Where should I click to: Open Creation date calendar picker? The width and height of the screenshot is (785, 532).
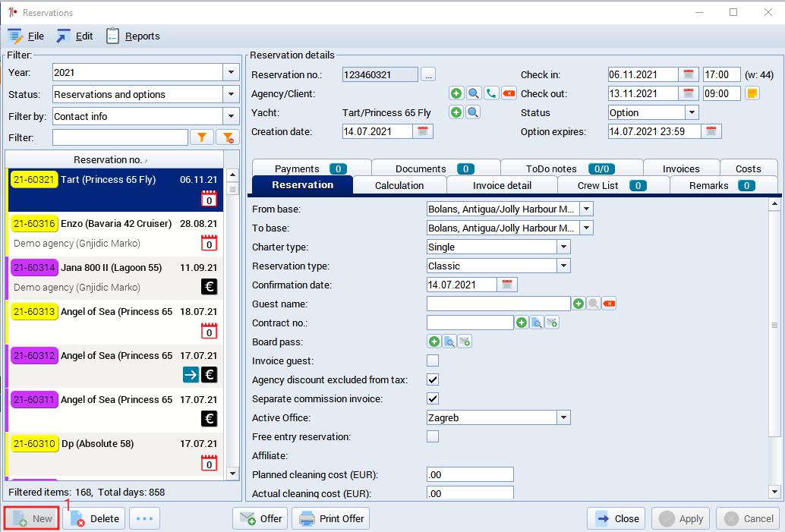(423, 131)
